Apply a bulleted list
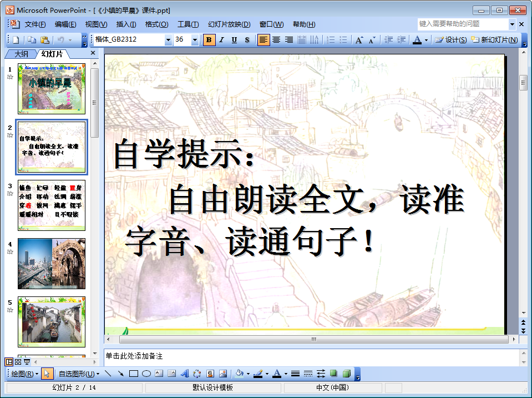The width and height of the screenshot is (532, 398). click(343, 40)
